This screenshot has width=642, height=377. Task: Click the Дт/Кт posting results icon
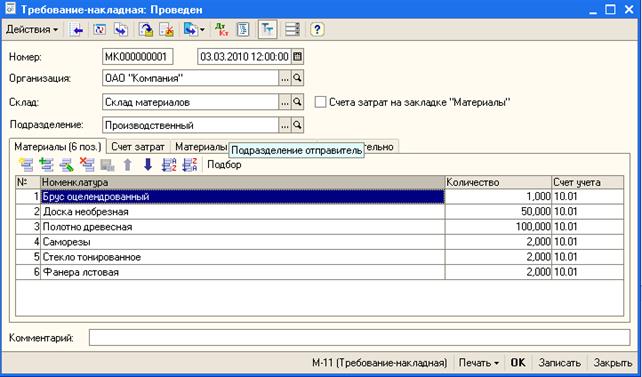pos(222,30)
